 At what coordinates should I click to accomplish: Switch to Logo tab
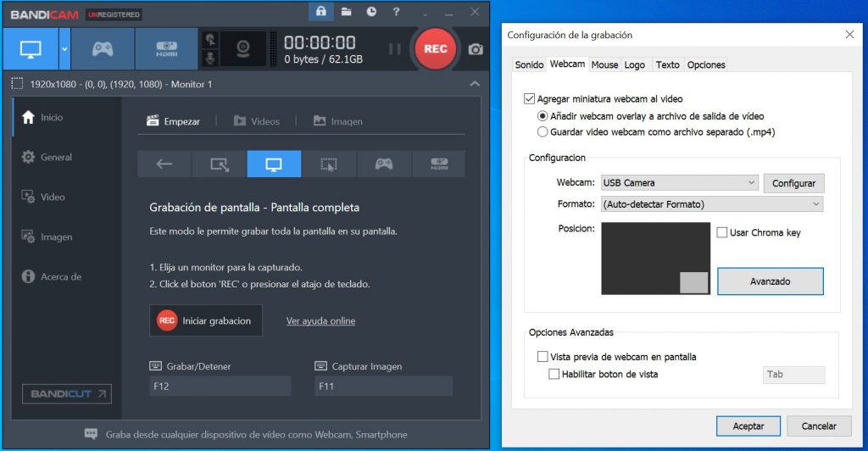[x=634, y=64]
